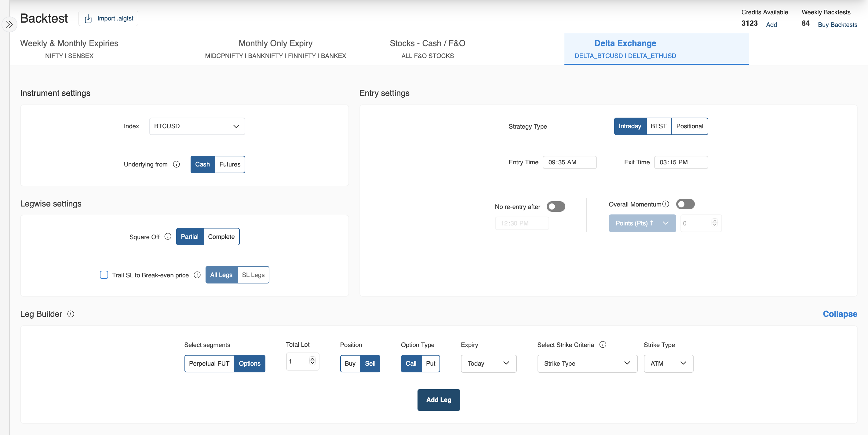Image resolution: width=868 pixels, height=435 pixels.
Task: Increment Total Lot using up arrow
Action: click(312, 359)
